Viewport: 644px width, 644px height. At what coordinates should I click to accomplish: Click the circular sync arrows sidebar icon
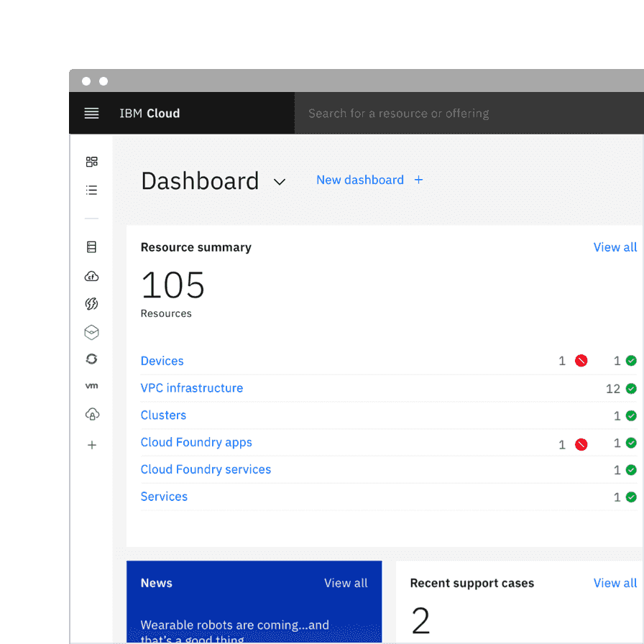tap(91, 359)
